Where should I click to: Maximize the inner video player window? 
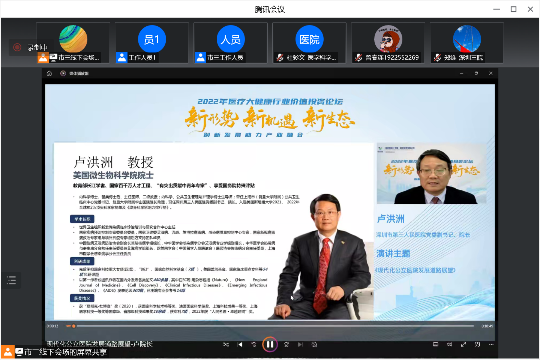click(x=476, y=73)
